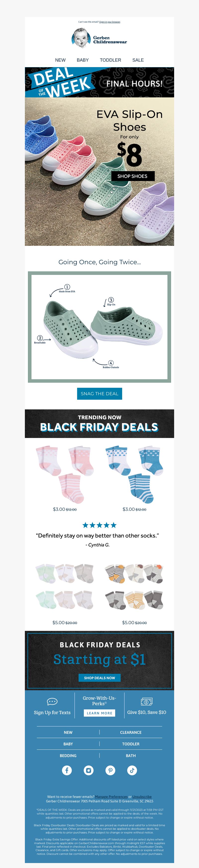Open the Unsubscribe link
199x868 pixels.
tap(142, 797)
